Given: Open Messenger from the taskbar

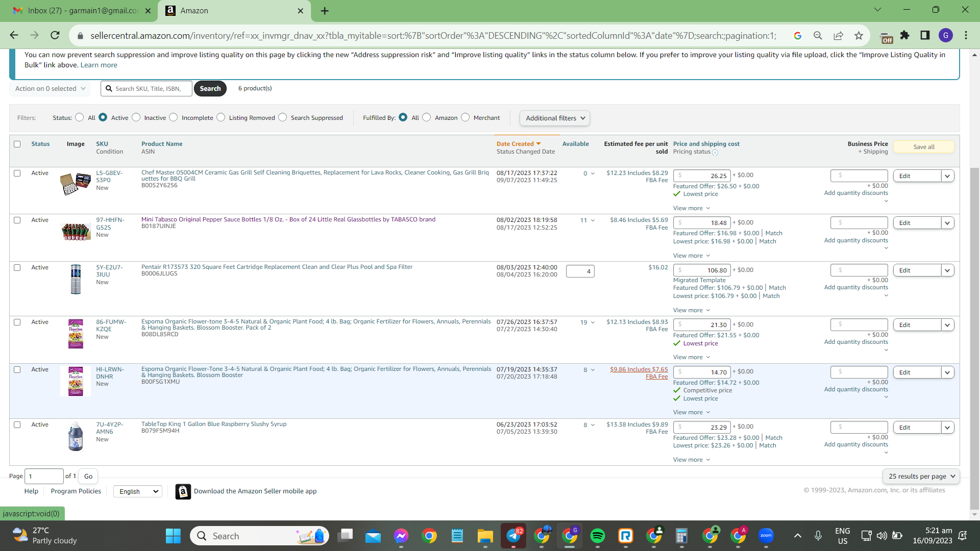Looking at the screenshot, I should [401, 536].
